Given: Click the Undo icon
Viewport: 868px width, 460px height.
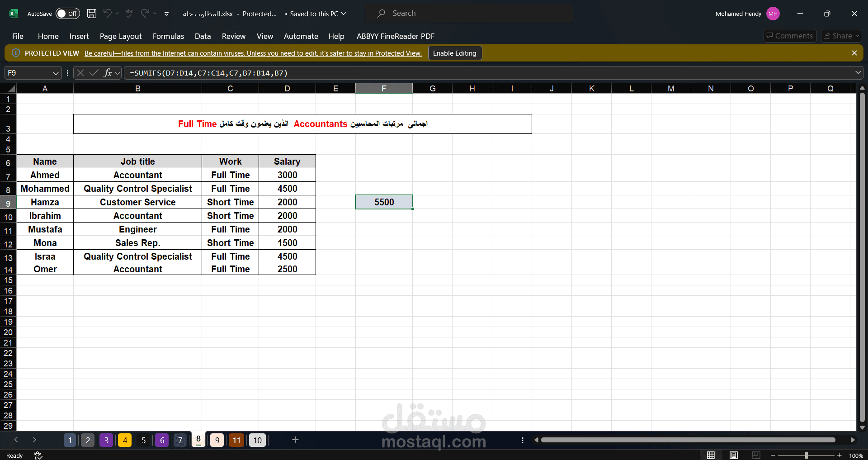Looking at the screenshot, I should (107, 14).
